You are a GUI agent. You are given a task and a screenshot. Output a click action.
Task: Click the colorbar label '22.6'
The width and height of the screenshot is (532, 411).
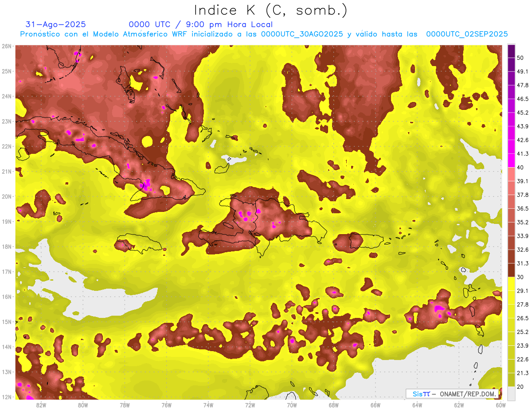coord(523,360)
